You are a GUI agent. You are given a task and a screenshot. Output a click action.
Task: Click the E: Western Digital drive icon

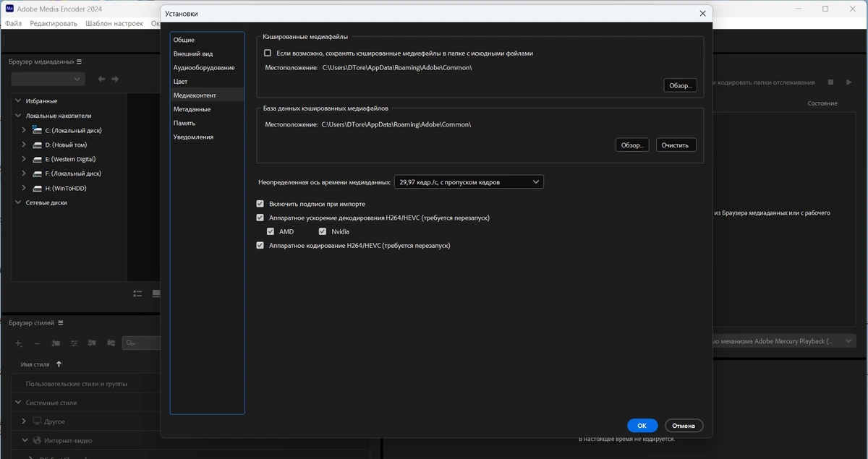click(37, 159)
